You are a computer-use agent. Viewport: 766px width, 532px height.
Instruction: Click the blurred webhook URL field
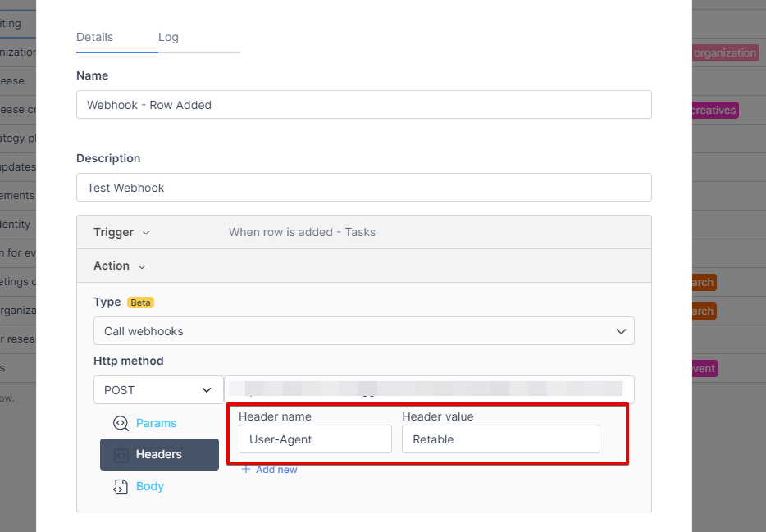429,389
